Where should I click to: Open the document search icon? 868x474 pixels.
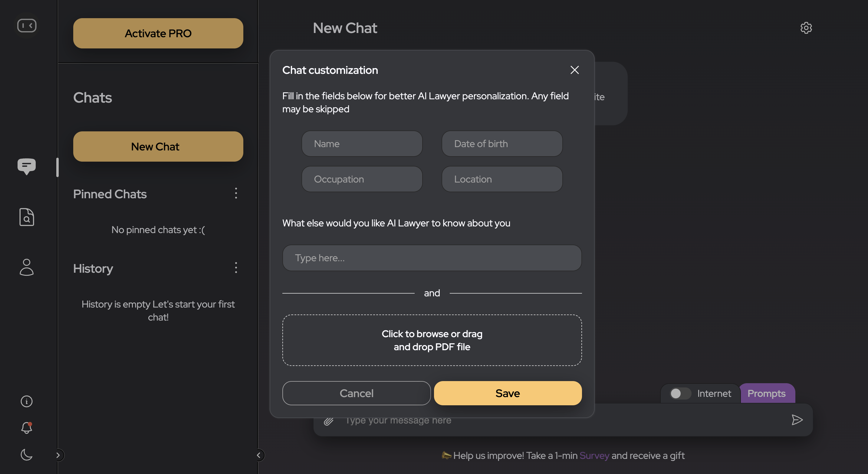pos(26,217)
